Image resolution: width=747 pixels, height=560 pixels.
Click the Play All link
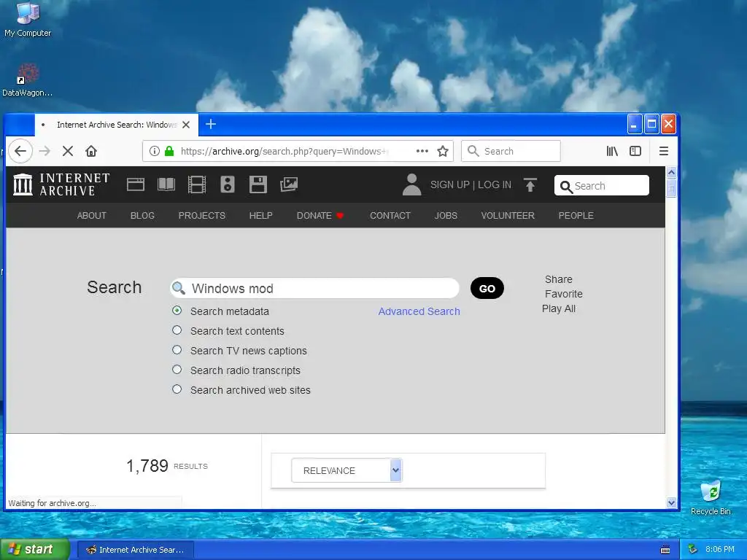(x=559, y=308)
